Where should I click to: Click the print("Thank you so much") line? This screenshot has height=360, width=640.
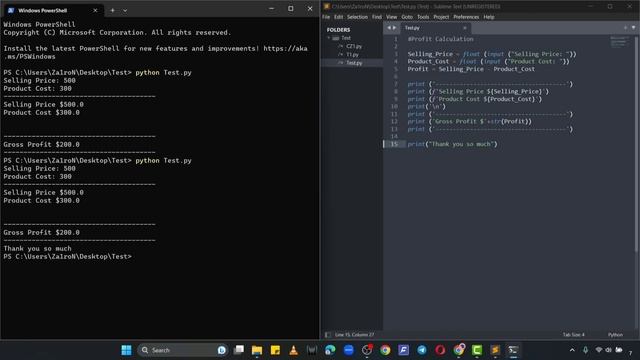pyautogui.click(x=452, y=144)
